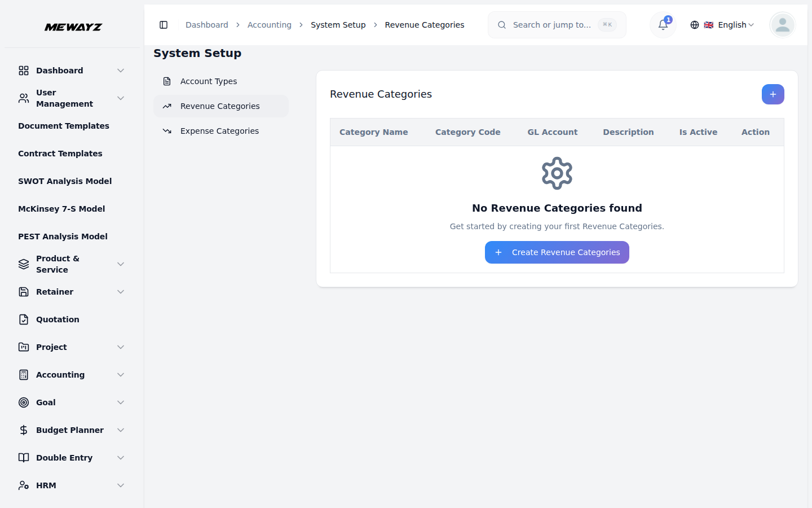Click the Budget Planner dollar icon

[23, 430]
